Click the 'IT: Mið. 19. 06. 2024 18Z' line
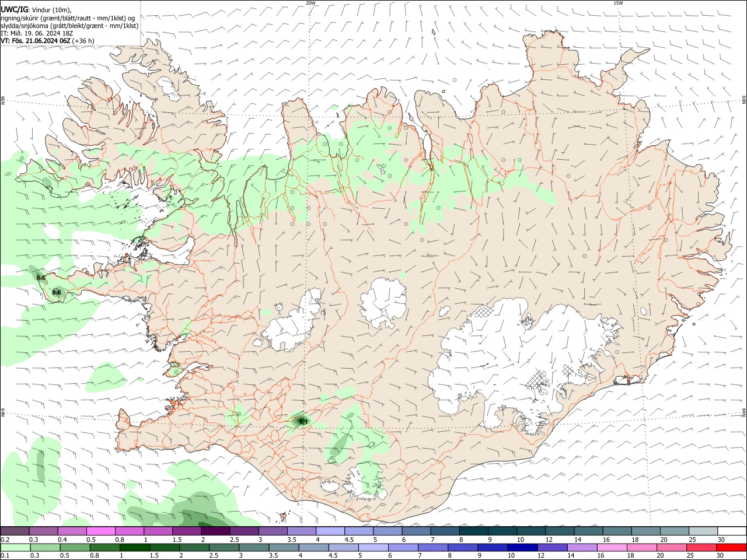Viewport: 747px width, 560px height. point(37,33)
